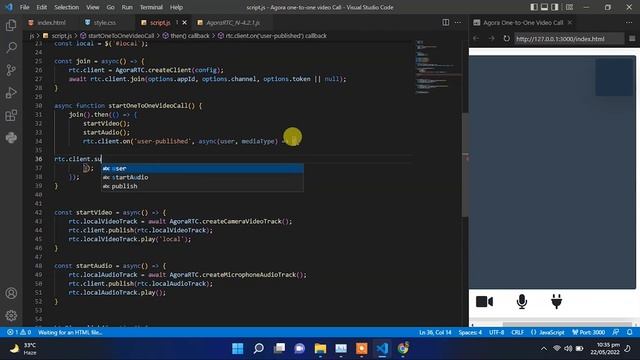This screenshot has height=360, width=640.
Task: Switch to the AgoraRTC_N-4.2.1.js tab
Action: click(233, 22)
